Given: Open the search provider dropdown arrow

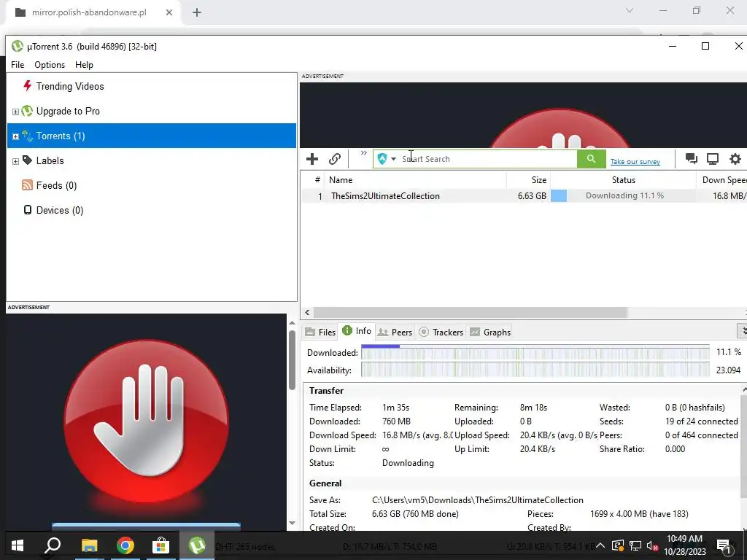Looking at the screenshot, I should (393, 159).
